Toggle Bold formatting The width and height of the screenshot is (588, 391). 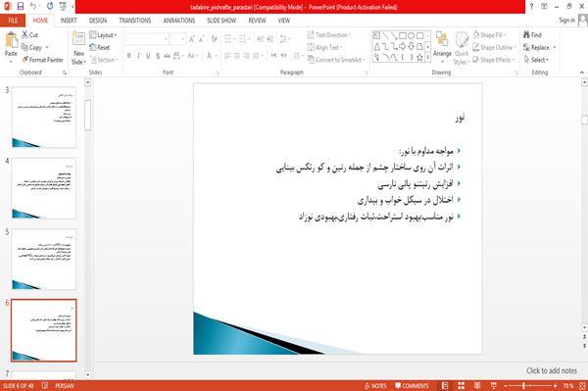click(x=129, y=56)
